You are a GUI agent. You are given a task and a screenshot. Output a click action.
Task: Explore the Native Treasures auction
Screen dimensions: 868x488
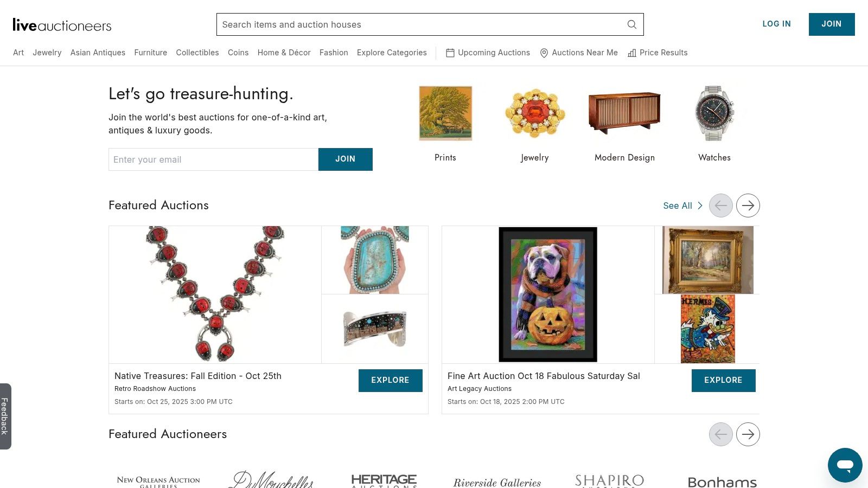click(390, 380)
